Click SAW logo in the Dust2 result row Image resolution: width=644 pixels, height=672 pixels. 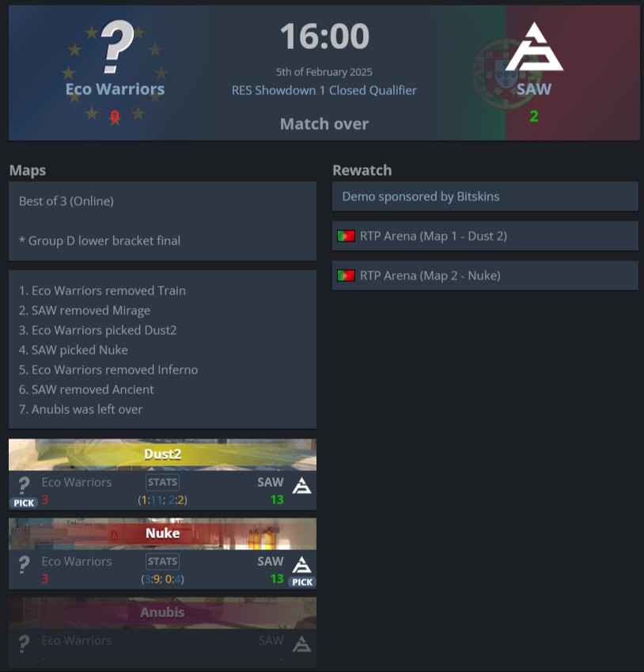point(301,485)
